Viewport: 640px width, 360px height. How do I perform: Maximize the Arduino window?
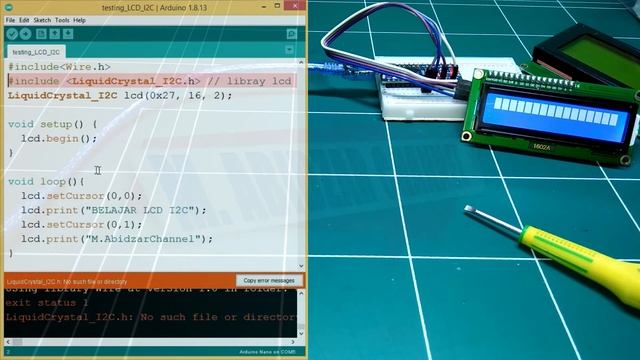click(277, 6)
